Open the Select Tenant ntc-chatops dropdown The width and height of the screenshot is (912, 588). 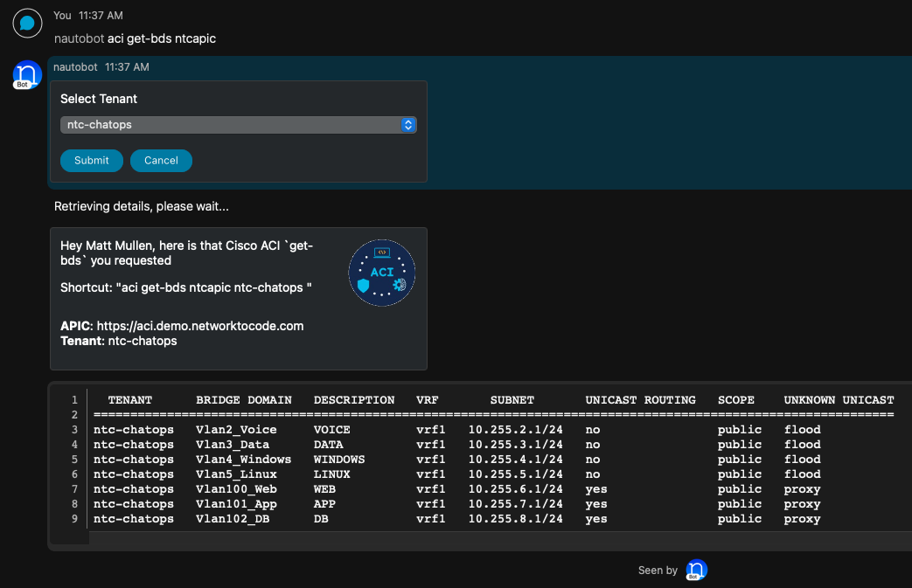[238, 125]
